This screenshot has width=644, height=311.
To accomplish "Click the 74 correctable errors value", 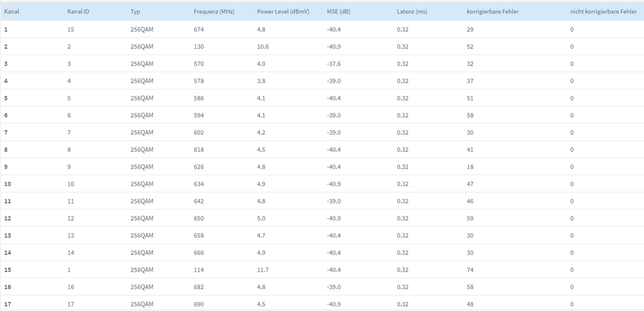I will tap(470, 270).
